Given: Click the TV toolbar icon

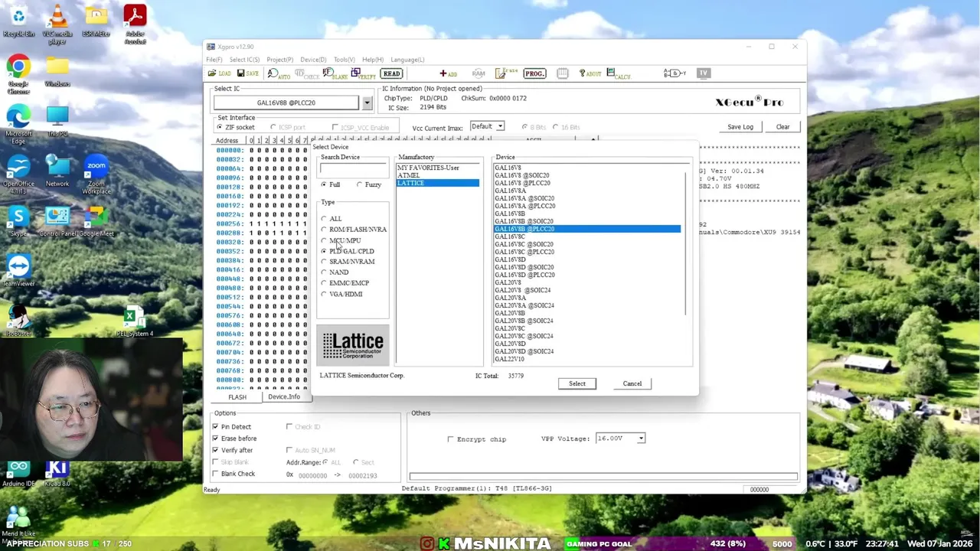Looking at the screenshot, I should point(703,73).
